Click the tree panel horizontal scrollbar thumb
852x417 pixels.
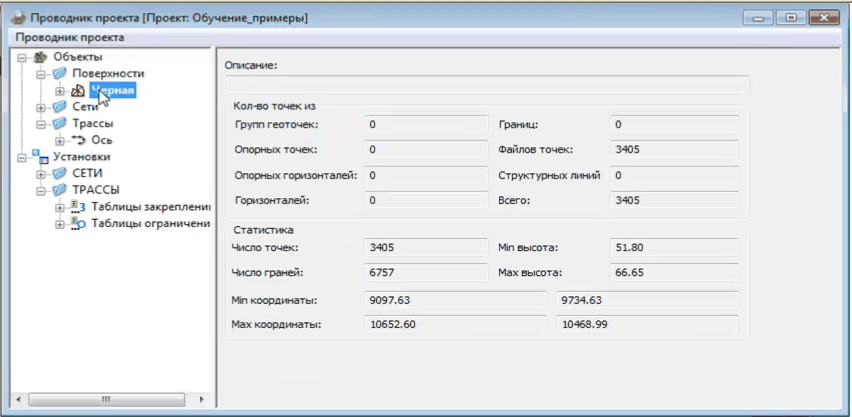coord(106,399)
